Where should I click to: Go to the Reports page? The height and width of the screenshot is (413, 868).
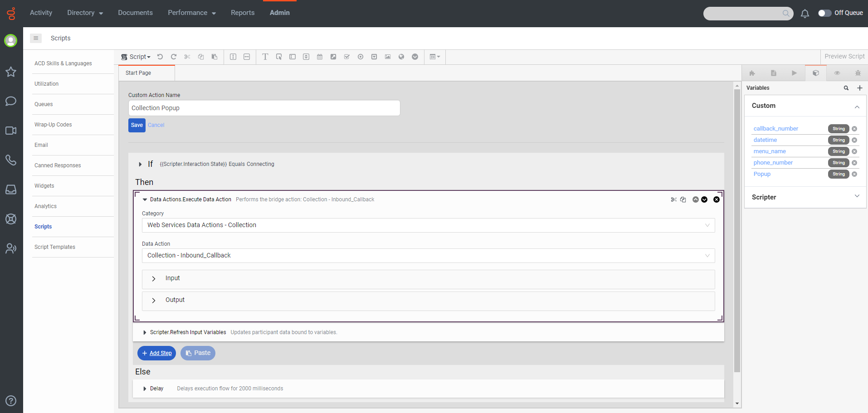pyautogui.click(x=243, y=13)
